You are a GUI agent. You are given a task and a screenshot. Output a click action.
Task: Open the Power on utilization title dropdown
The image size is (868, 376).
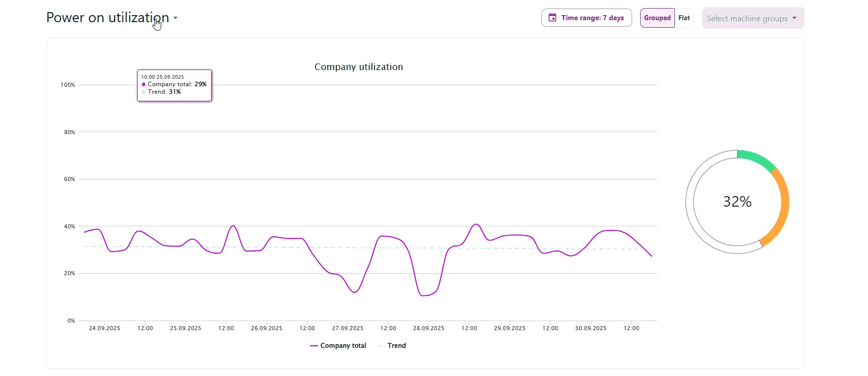[107, 18]
